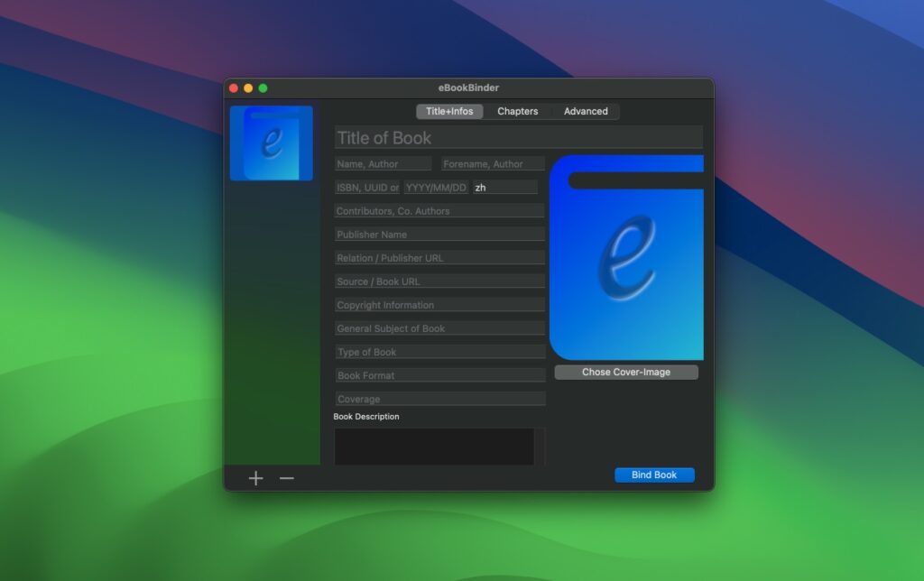Click the Book Description text area
Viewport: 924px width, 581px height.
pos(433,446)
